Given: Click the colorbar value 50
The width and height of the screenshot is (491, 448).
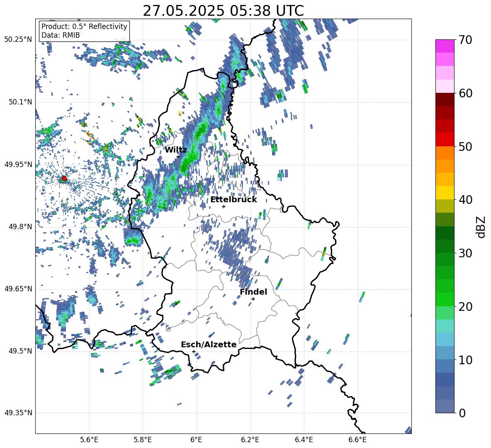Looking at the screenshot, I should 466,147.
